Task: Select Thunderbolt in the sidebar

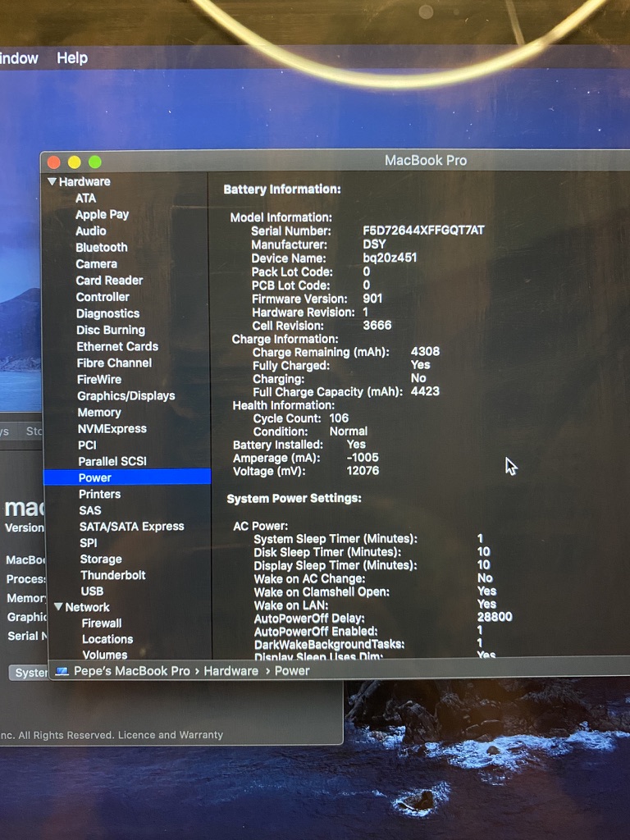Action: tap(113, 575)
